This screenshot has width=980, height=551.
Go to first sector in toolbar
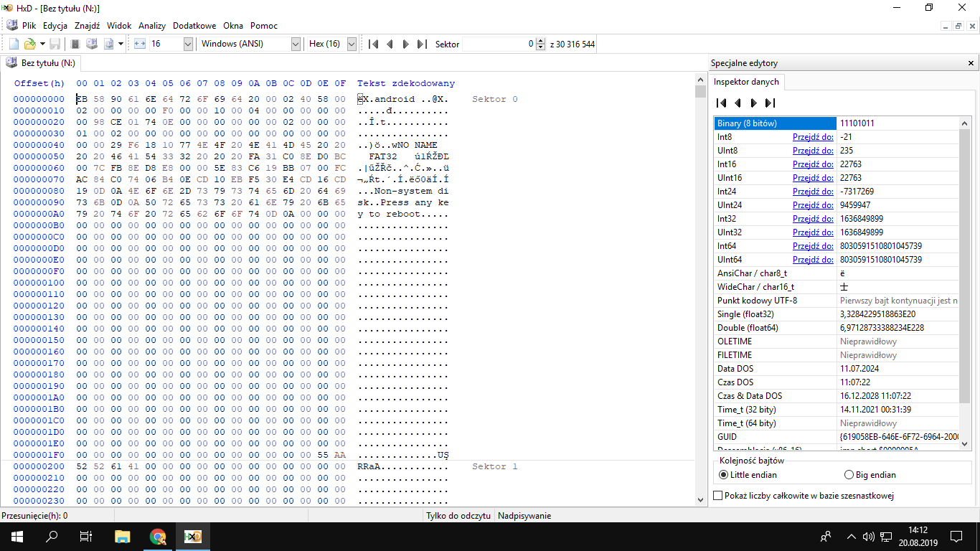pyautogui.click(x=373, y=44)
